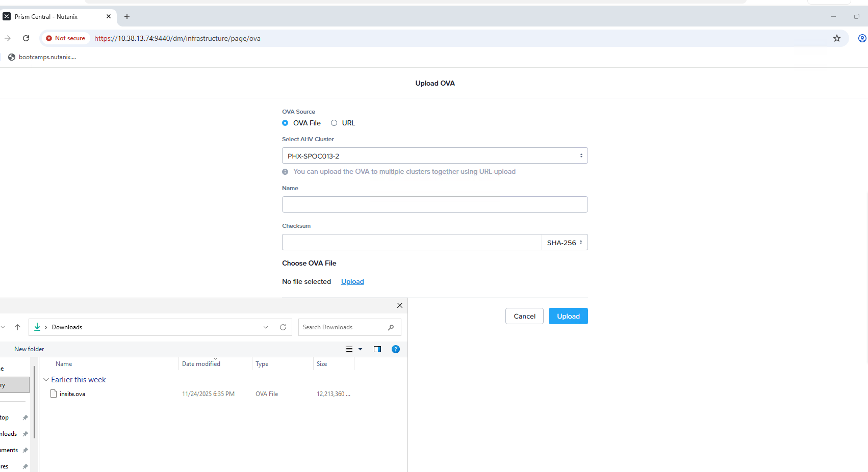Click the blue Help question mark icon

396,349
